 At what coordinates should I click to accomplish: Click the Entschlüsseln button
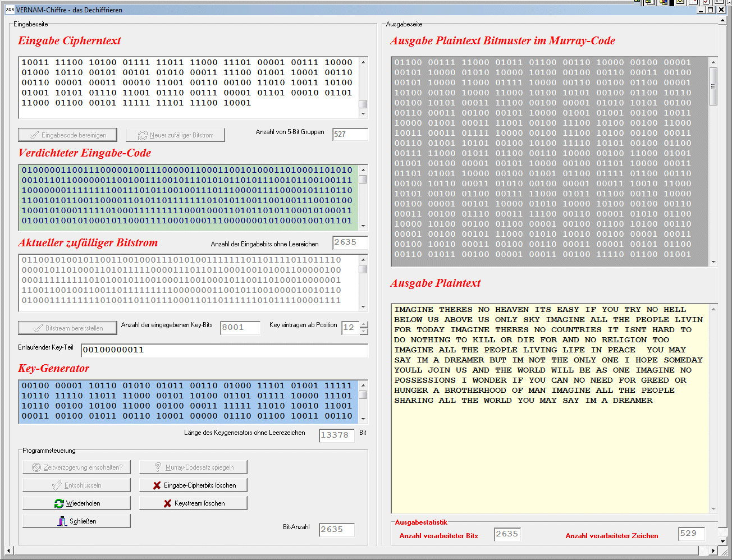76,485
